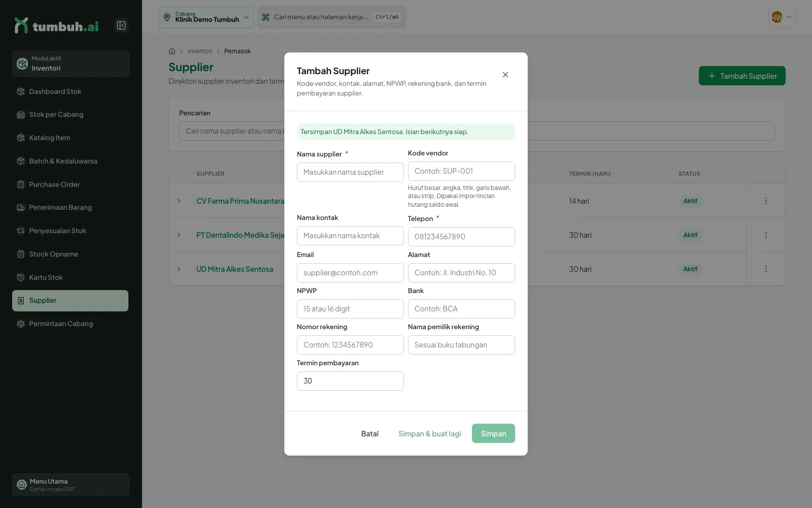Click the Stock Opname clipboard icon
The height and width of the screenshot is (508, 812).
[21, 254]
